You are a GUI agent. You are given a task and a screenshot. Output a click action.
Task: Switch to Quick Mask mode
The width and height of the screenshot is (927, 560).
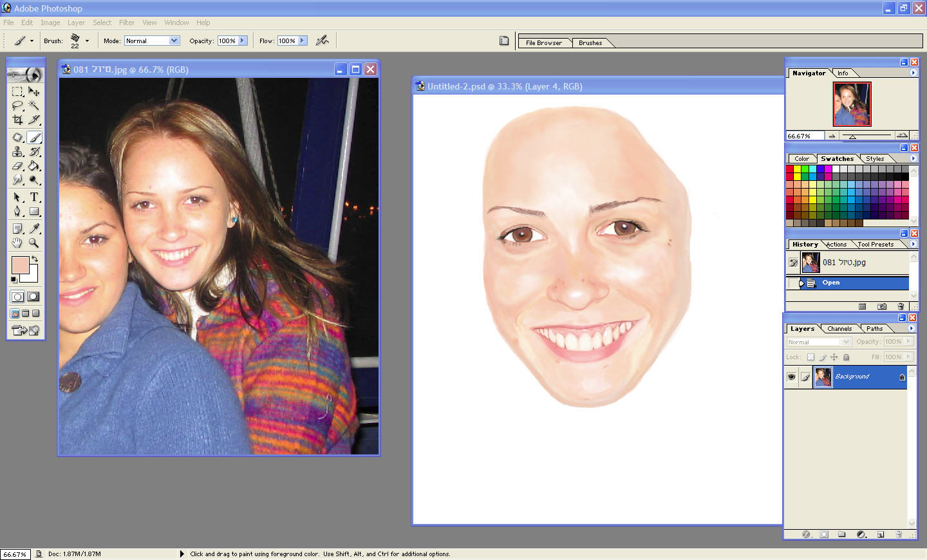point(33,297)
